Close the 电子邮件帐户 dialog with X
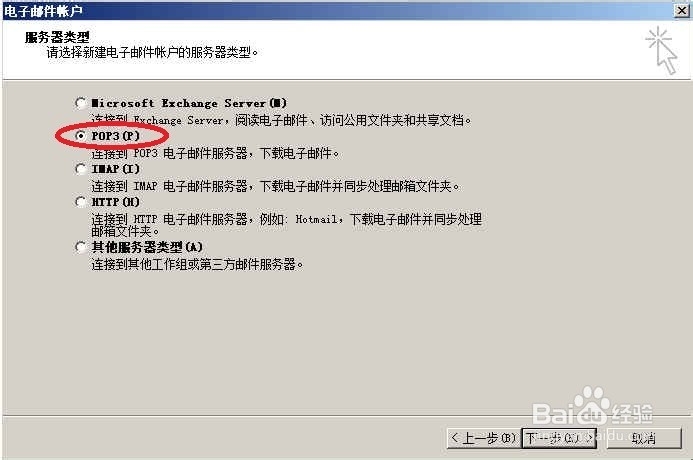The width and height of the screenshot is (693, 460). click(x=682, y=10)
